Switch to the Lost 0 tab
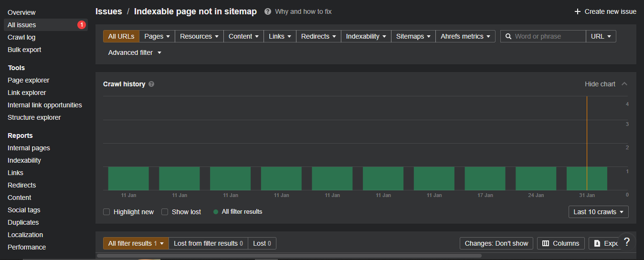 tap(262, 243)
